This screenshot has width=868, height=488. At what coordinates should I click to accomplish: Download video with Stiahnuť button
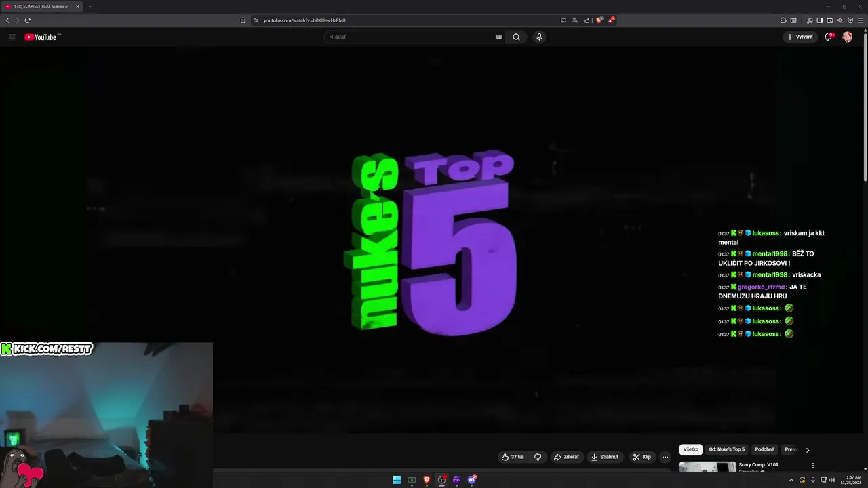pos(605,457)
